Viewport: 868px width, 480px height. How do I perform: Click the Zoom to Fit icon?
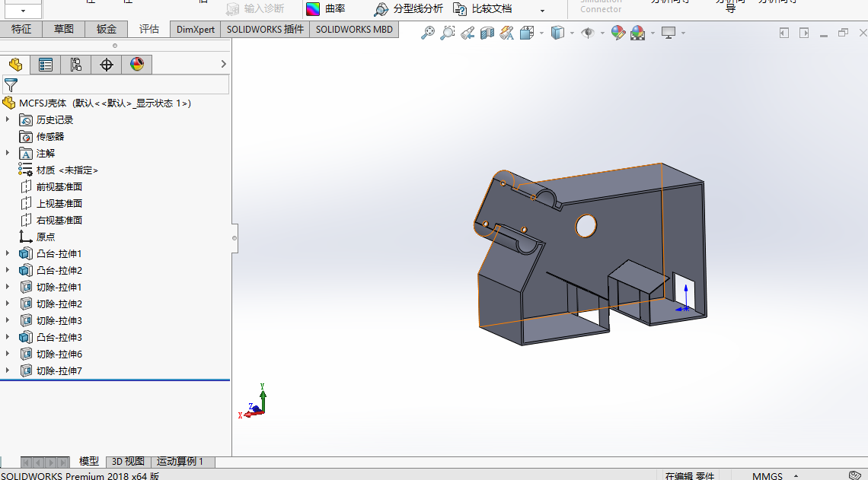click(x=427, y=33)
